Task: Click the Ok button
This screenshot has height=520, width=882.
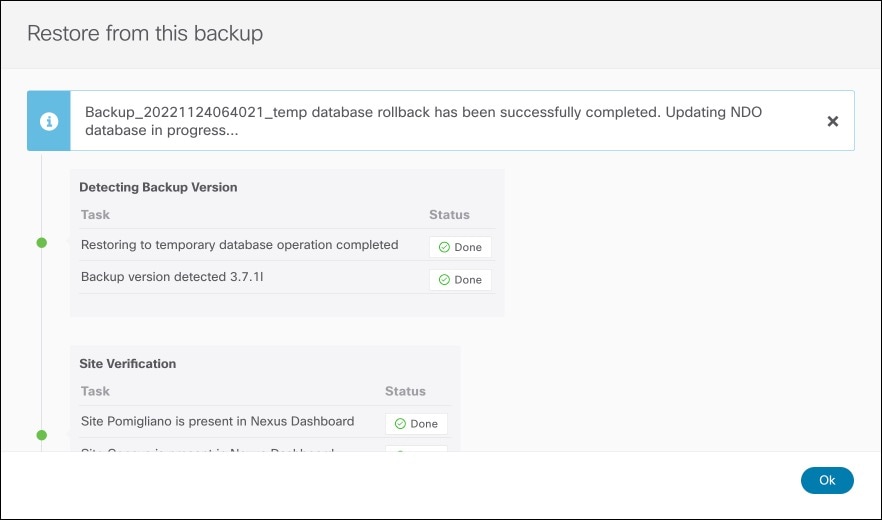Action: [827, 480]
